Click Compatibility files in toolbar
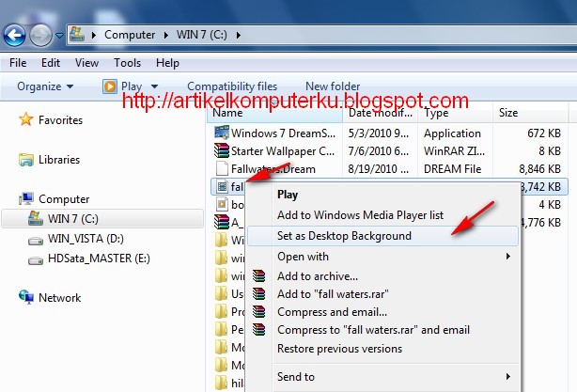Viewport: 577px width, 392px height. click(x=232, y=86)
